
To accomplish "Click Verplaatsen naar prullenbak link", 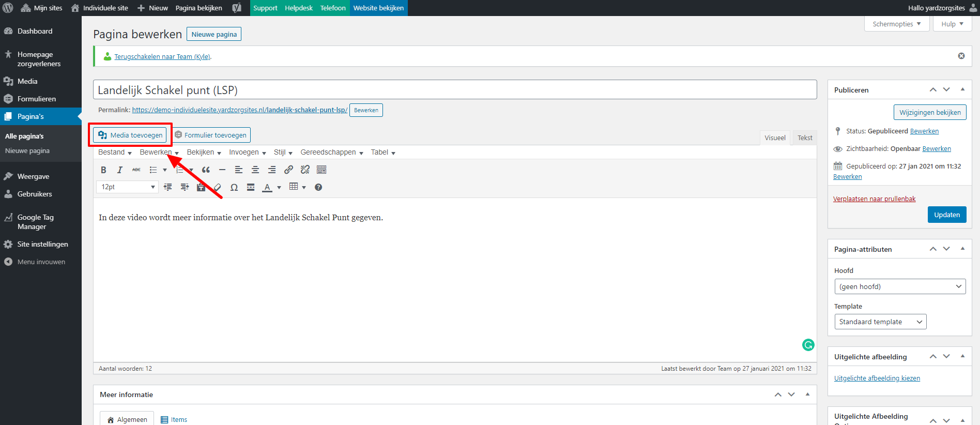I will point(874,199).
